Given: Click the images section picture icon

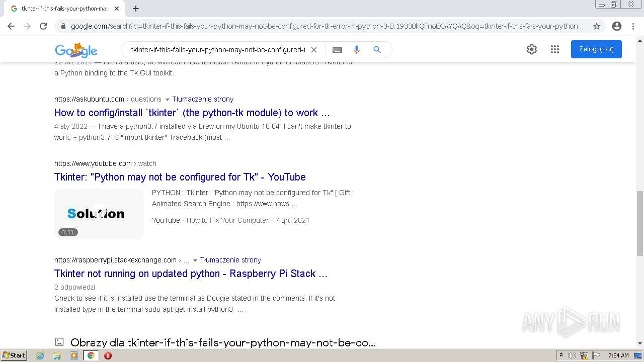Looking at the screenshot, I should pyautogui.click(x=59, y=342).
